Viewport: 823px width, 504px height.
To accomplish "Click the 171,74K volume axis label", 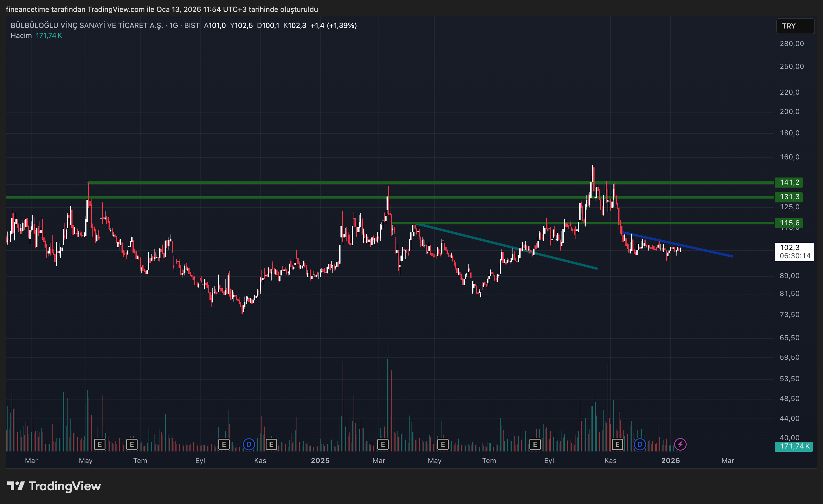I will coord(794,446).
